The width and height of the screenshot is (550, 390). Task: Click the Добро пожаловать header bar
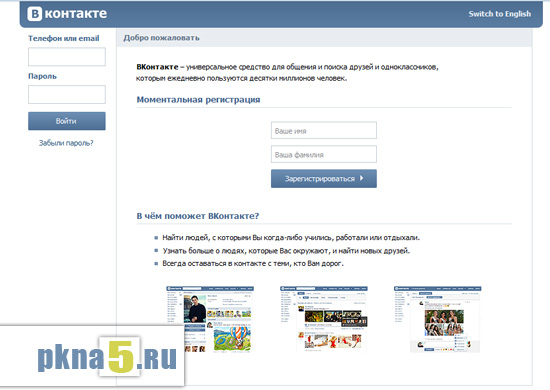point(324,38)
